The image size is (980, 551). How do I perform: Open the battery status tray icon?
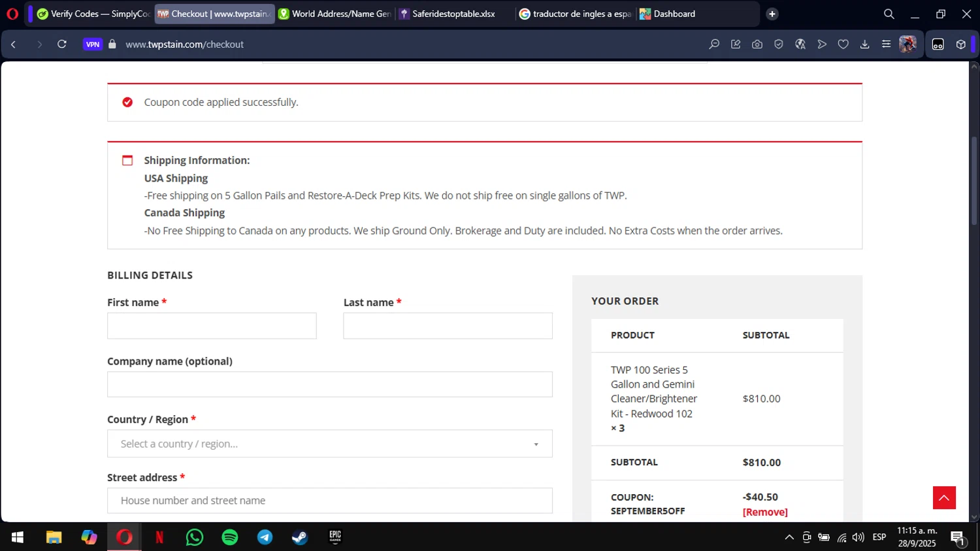[x=824, y=537]
